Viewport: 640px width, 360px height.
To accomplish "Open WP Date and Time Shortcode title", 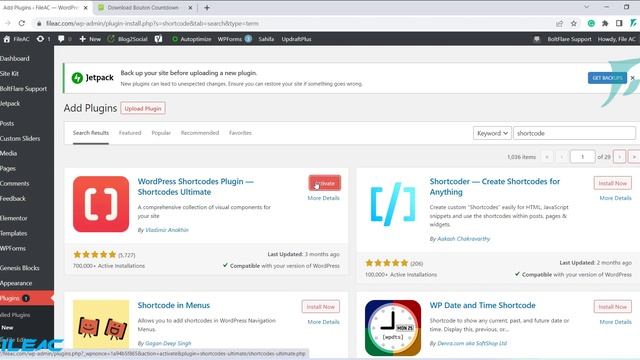I will click(482, 305).
